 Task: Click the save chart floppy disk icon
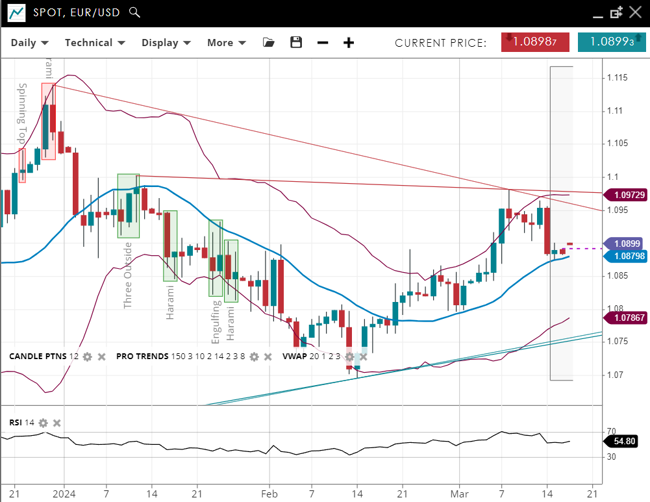pos(295,43)
